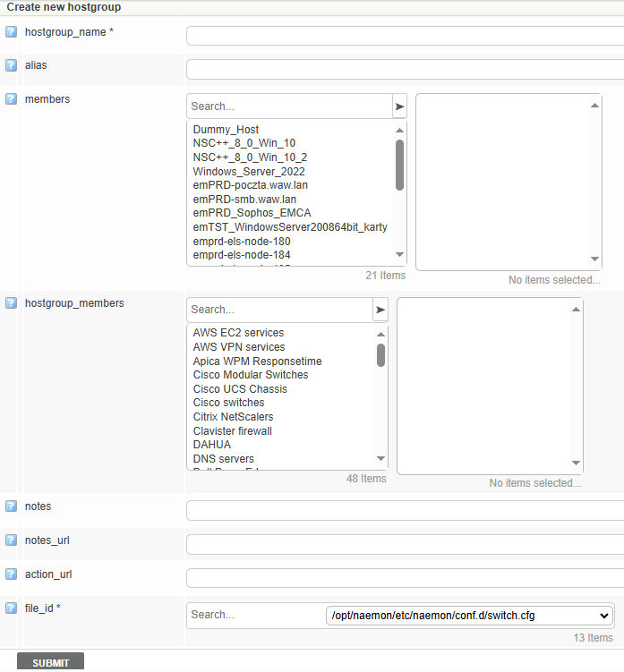Click arrow button beside members search
The image size is (624, 672).
point(399,106)
